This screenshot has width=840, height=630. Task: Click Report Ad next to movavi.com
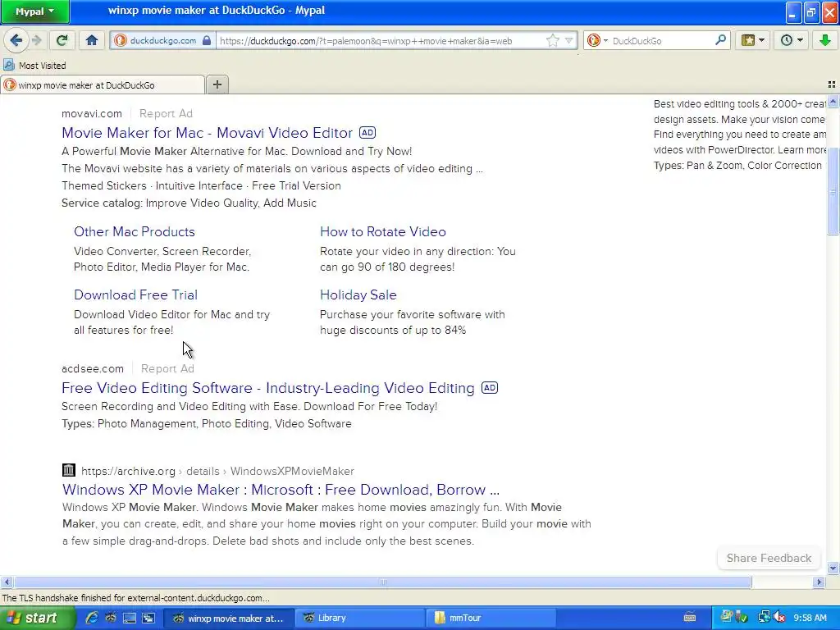tap(166, 113)
